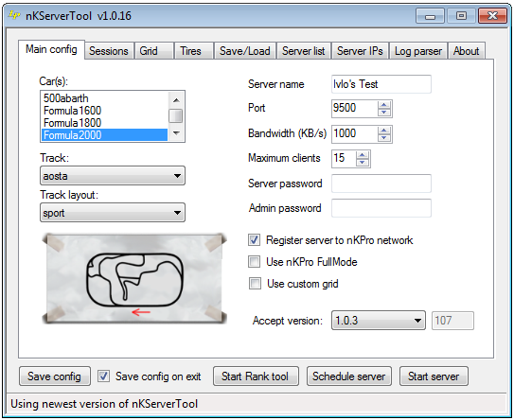Switch to the Sessions tab

click(x=109, y=51)
